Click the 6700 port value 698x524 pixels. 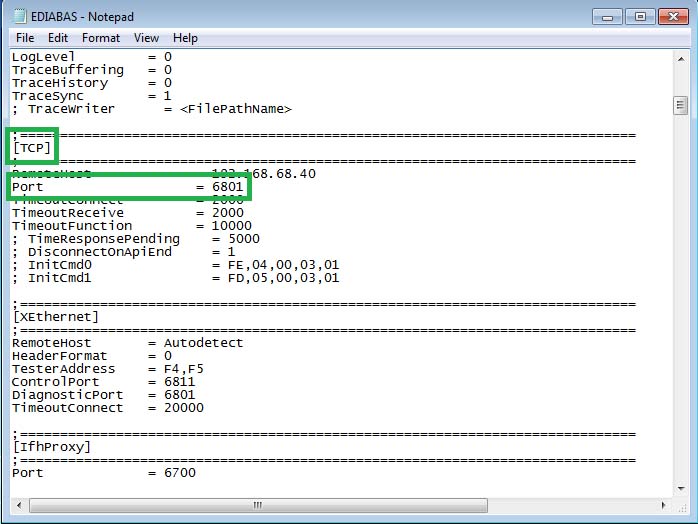pyautogui.click(x=180, y=473)
